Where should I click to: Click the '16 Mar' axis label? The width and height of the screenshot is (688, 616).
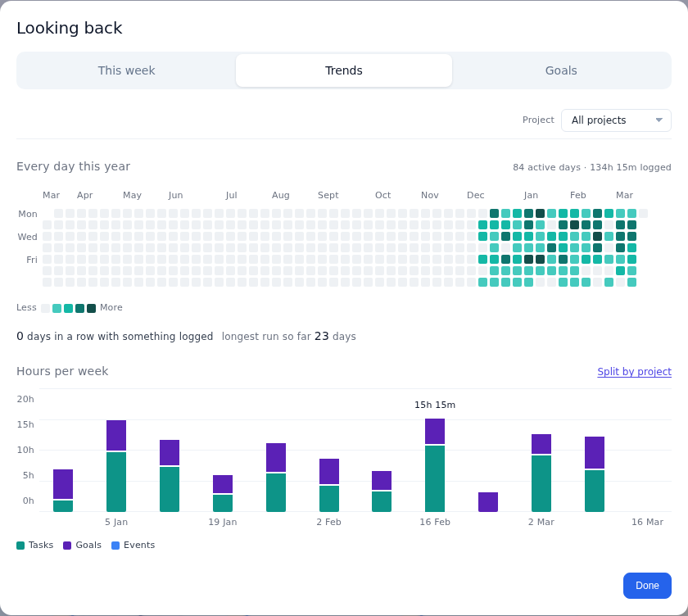647,522
